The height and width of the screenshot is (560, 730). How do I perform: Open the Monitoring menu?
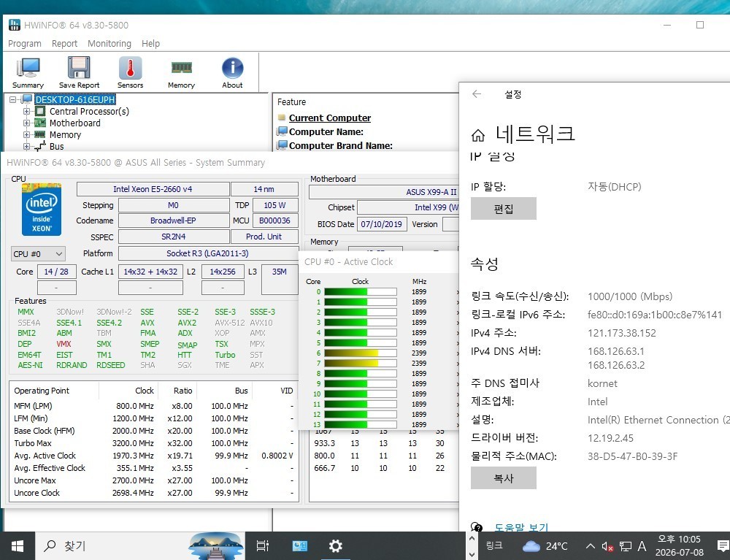click(109, 43)
